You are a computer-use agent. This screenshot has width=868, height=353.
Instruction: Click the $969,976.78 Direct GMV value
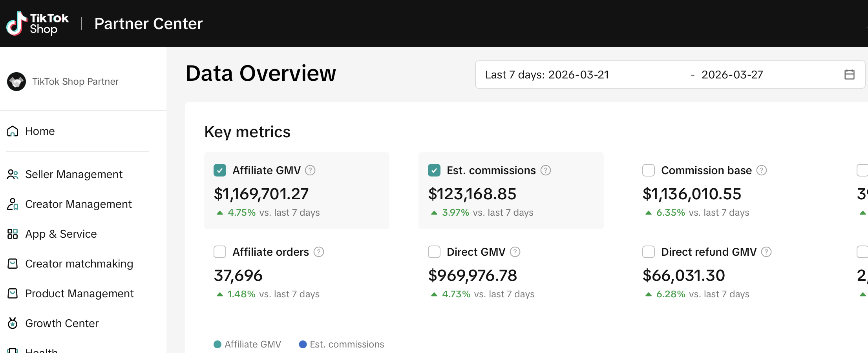coord(472,275)
